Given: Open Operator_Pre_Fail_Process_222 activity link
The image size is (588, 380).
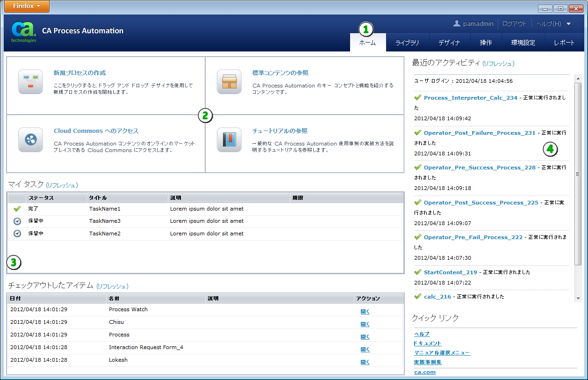Looking at the screenshot, I should [x=473, y=237].
